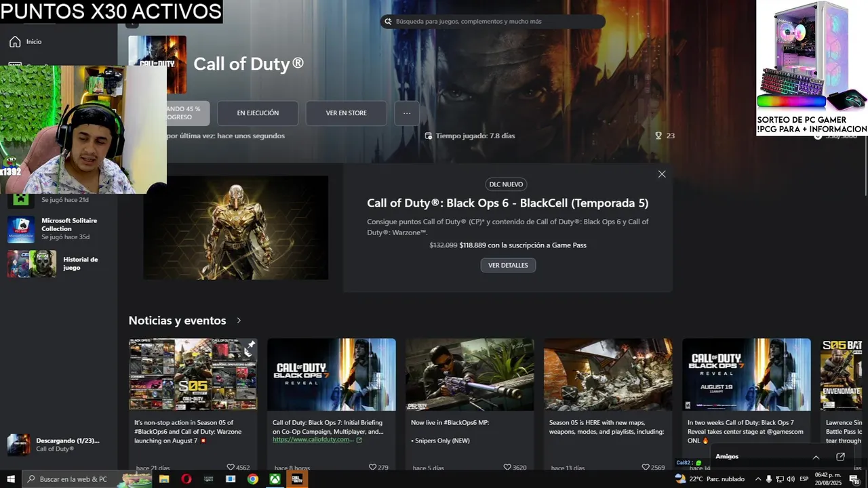Image resolution: width=868 pixels, height=488 pixels.
Task: Switch to Xbox app in taskbar
Action: click(x=275, y=479)
